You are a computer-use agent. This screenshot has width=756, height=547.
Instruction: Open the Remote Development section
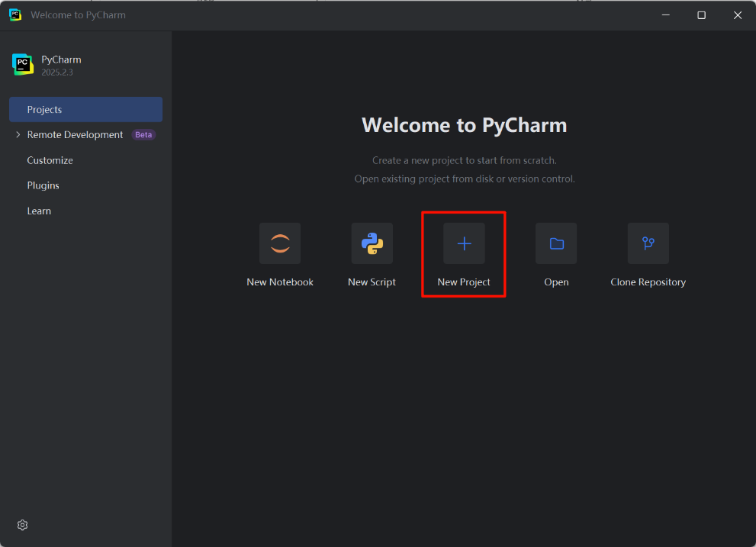[x=75, y=134]
